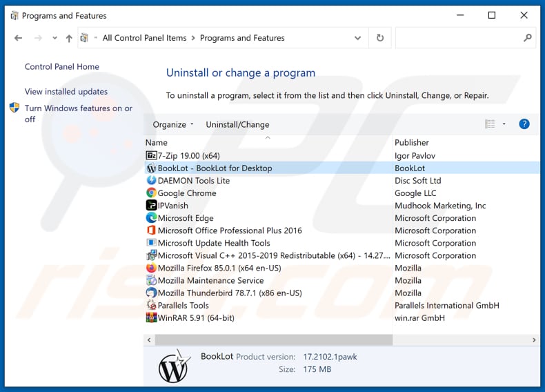Click the scroll left arrow

149,340
